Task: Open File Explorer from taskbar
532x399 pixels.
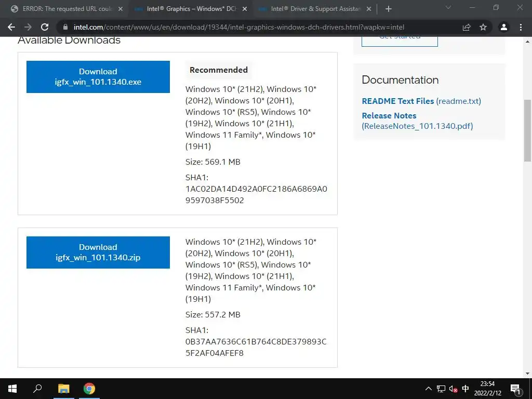Action: tap(63, 389)
